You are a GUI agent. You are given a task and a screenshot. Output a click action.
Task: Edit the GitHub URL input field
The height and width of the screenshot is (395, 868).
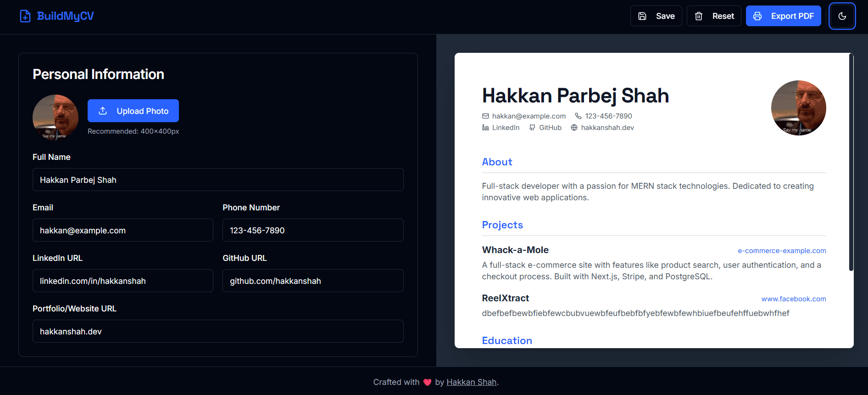pos(313,281)
